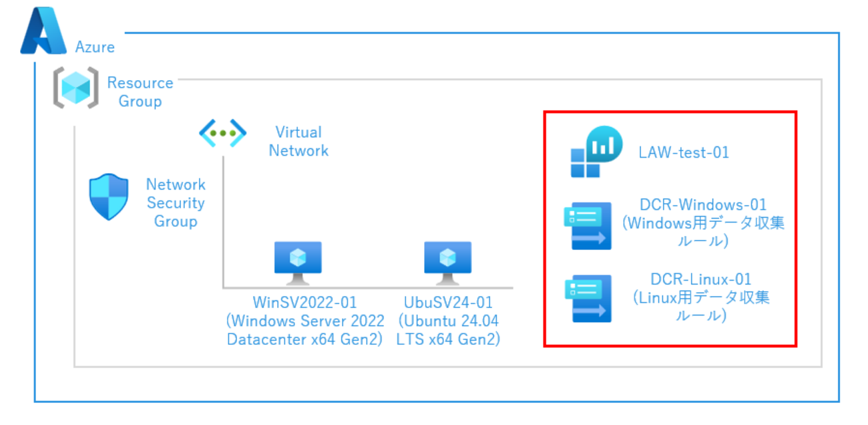Click the DCR-Windows-01 data collection rule icon

click(x=588, y=226)
